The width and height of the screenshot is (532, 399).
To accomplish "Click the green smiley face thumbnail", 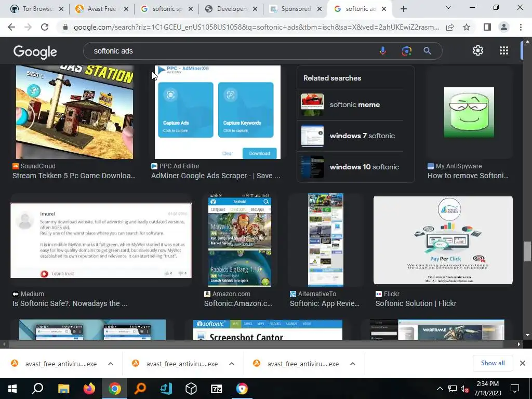I will click(469, 112).
